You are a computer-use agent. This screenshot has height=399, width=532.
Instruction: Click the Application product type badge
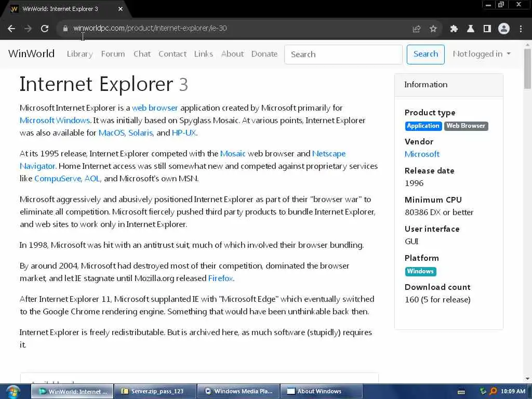(423, 126)
